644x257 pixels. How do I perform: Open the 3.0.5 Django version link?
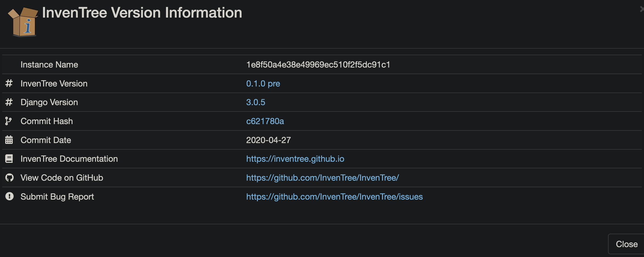(x=256, y=102)
